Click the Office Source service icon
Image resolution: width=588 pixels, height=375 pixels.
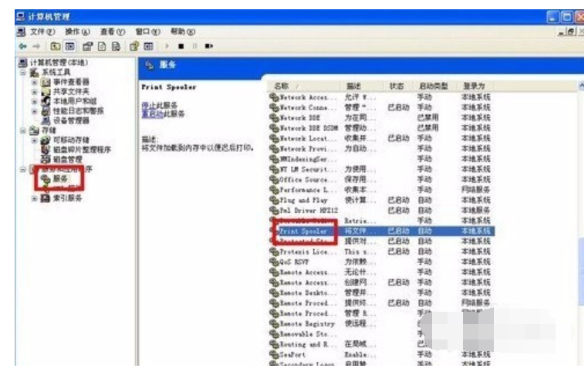[274, 179]
